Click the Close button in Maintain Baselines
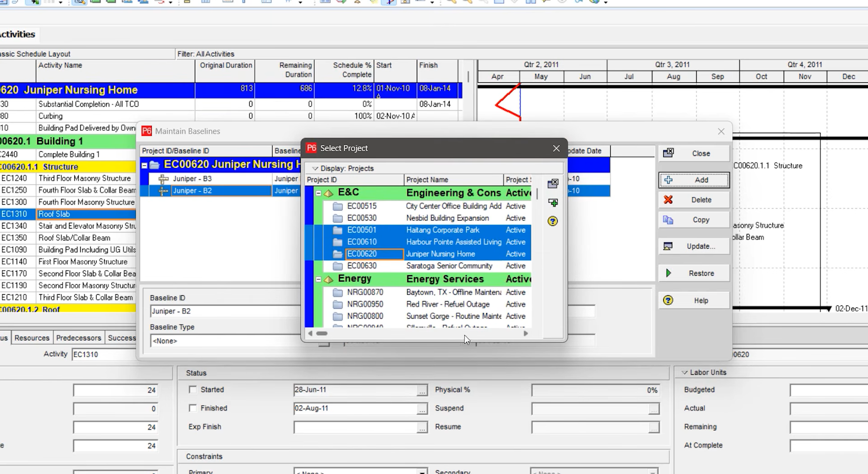This screenshot has width=868, height=474. click(693, 153)
